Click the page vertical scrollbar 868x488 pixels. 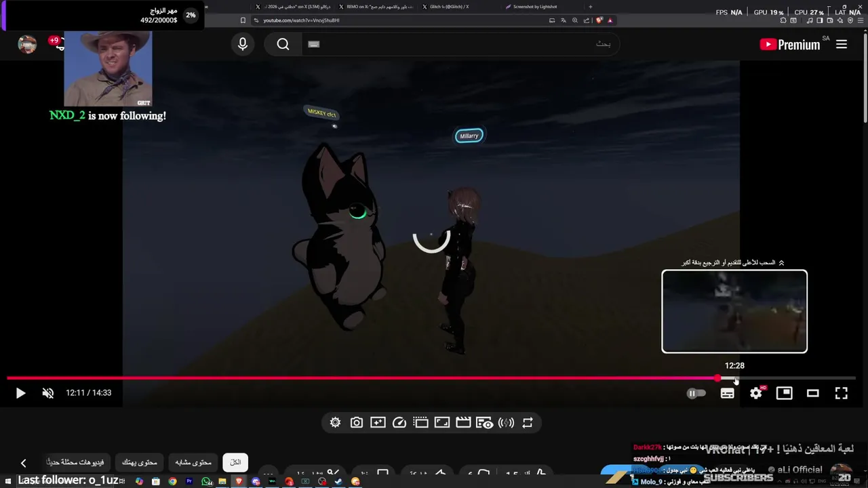865,78
